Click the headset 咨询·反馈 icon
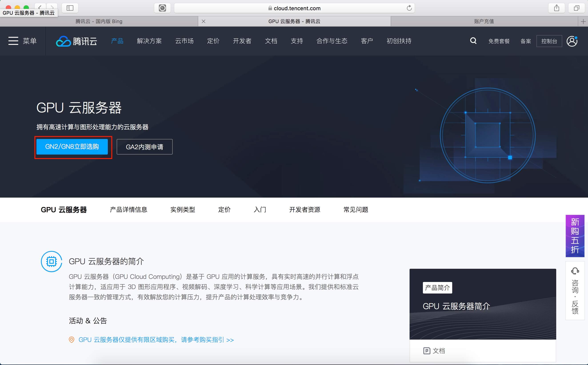This screenshot has width=588, height=365. click(x=575, y=271)
